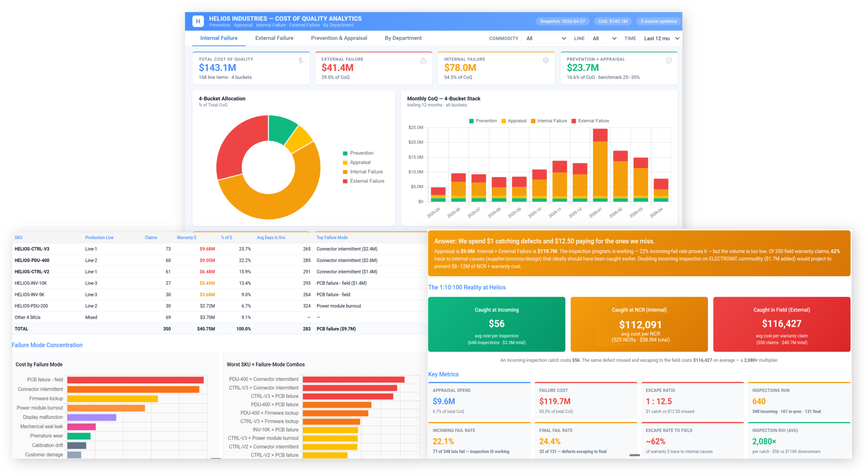
Task: Click the Other 4 SKUs row
Action: pos(220,317)
